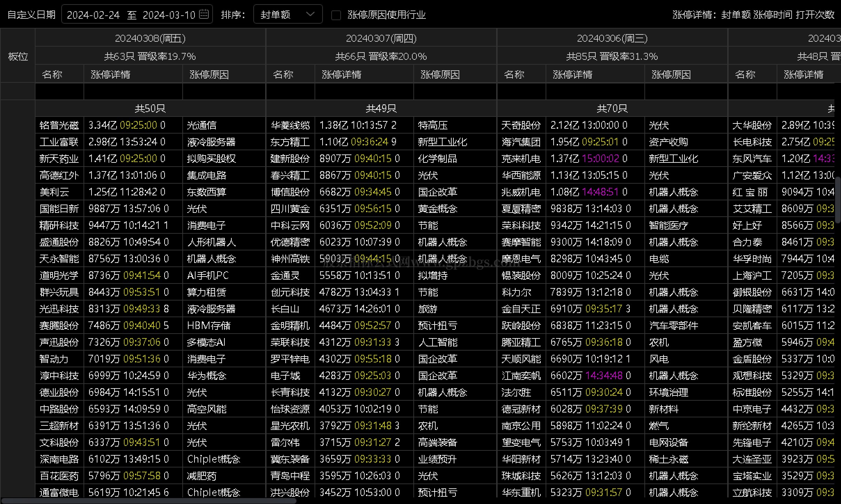The image size is (841, 504).
Task: Select stock 海汽集团
Action: point(521,142)
